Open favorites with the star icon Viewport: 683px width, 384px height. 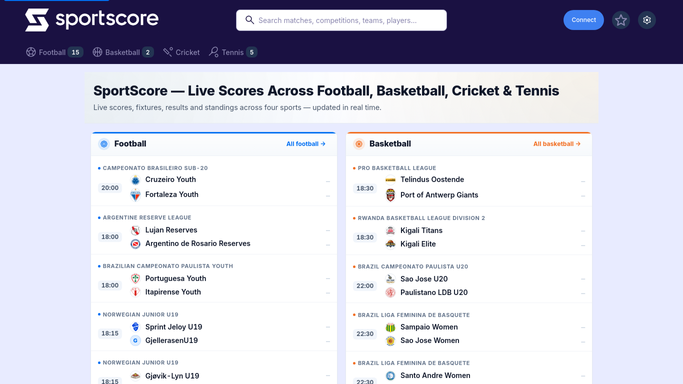click(621, 20)
